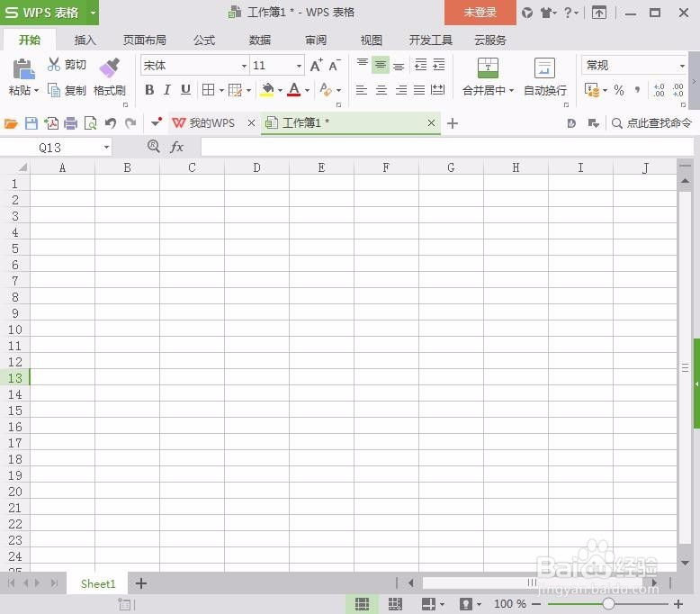Select the Format Painter (格式刷) brush
The image size is (700, 614).
[110, 68]
